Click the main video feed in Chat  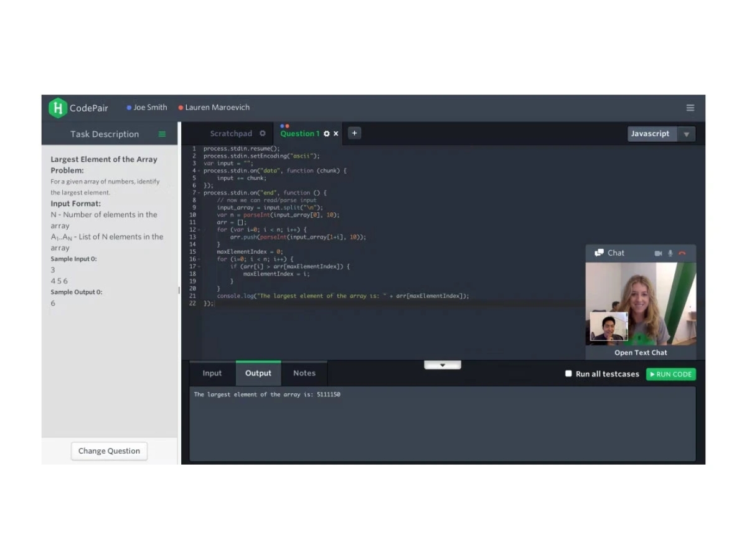(x=641, y=304)
